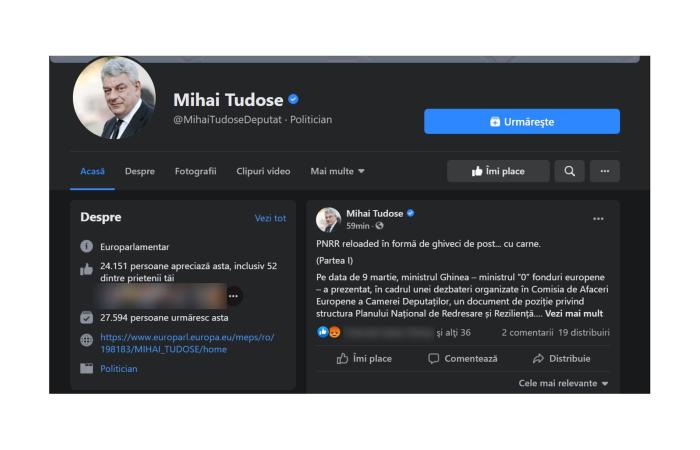
Task: Open the post options three-dot menu
Action: pyautogui.click(x=598, y=219)
